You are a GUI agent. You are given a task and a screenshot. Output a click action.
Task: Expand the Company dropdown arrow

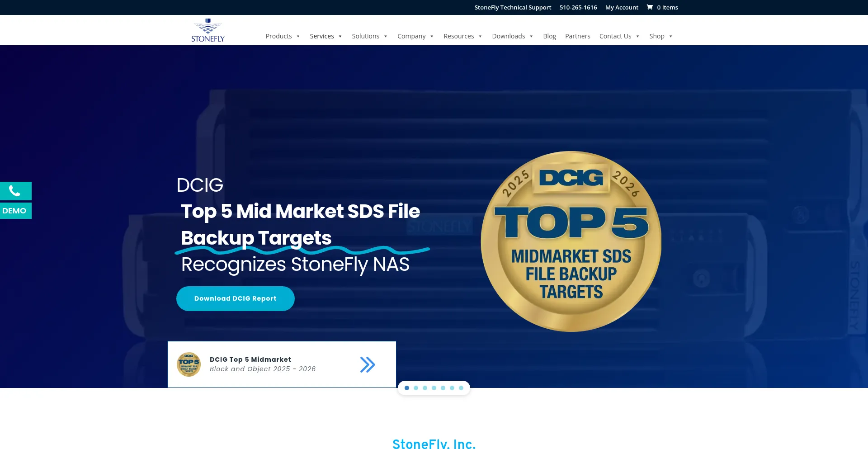(432, 37)
